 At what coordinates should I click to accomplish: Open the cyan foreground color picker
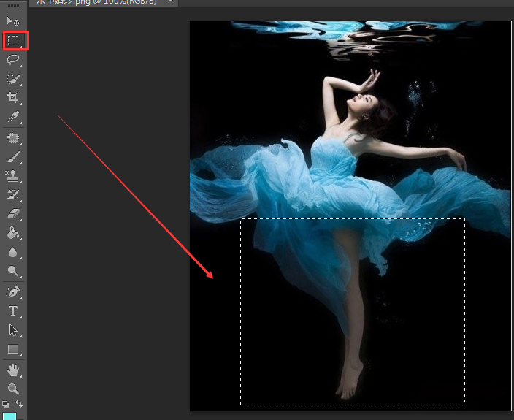point(9,416)
